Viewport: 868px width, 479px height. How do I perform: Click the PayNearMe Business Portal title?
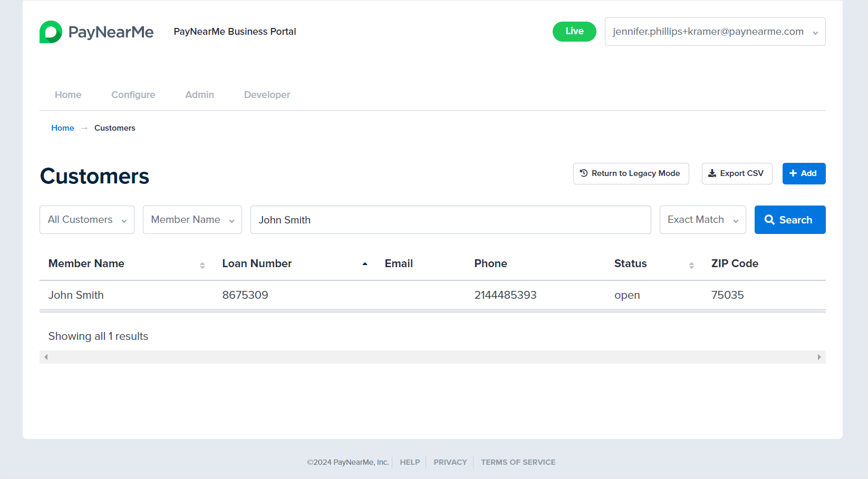(x=235, y=32)
